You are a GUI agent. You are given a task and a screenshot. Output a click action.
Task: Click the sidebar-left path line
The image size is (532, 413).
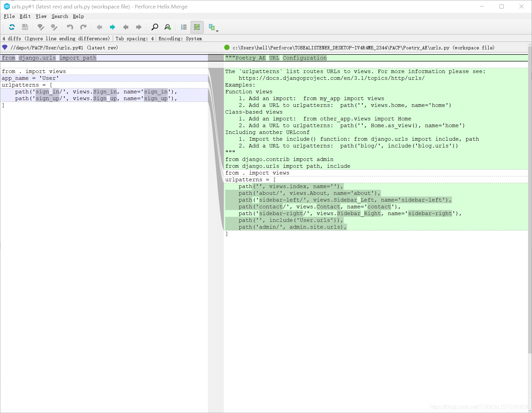point(345,200)
